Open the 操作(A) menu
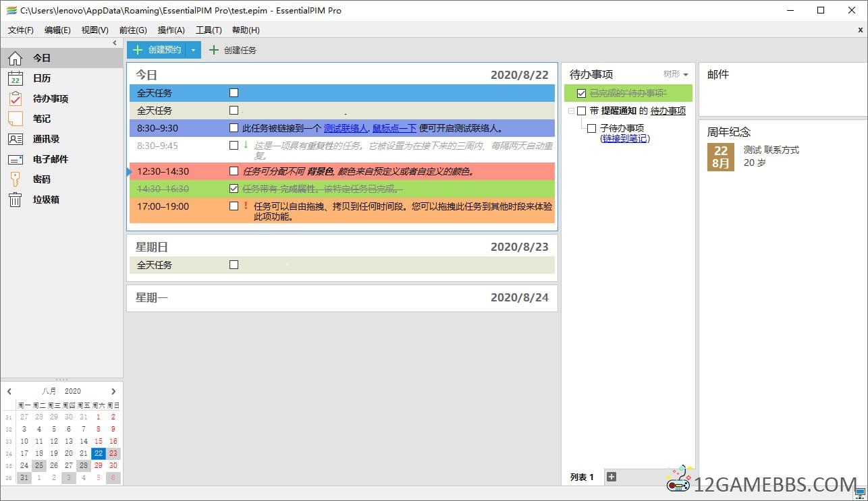868x501 pixels. coord(171,30)
